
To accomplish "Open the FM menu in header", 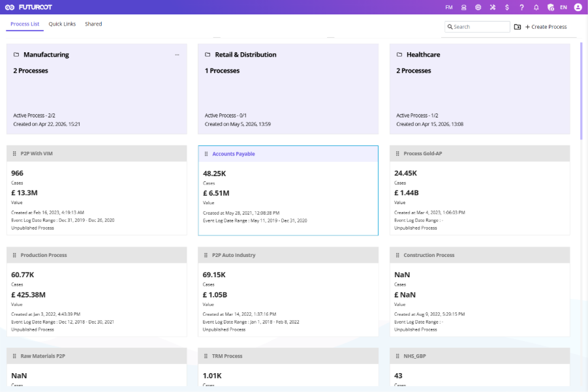I will pyautogui.click(x=449, y=7).
